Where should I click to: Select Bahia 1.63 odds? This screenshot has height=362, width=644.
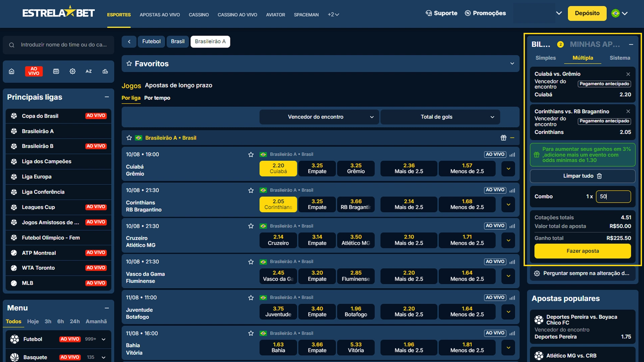tap(278, 347)
